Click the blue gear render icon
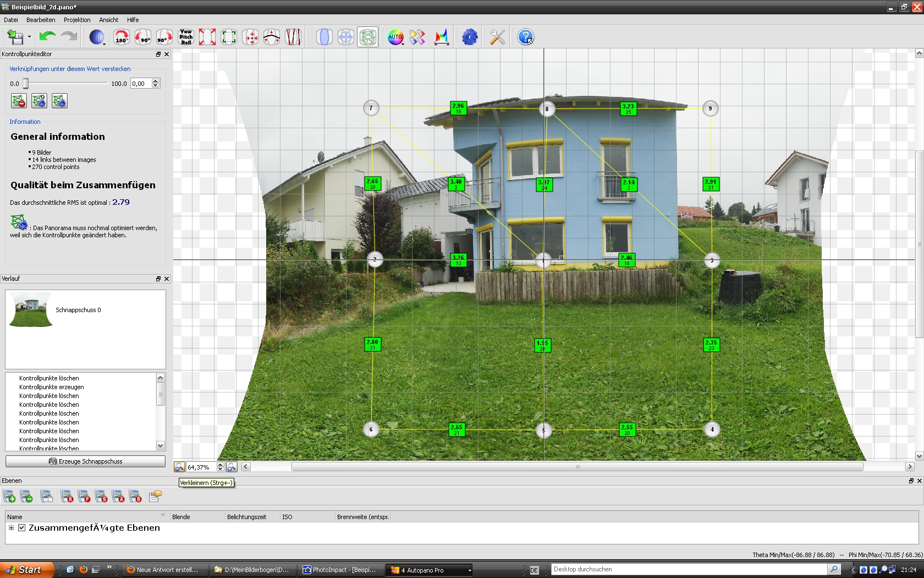This screenshot has width=924, height=578. click(470, 37)
